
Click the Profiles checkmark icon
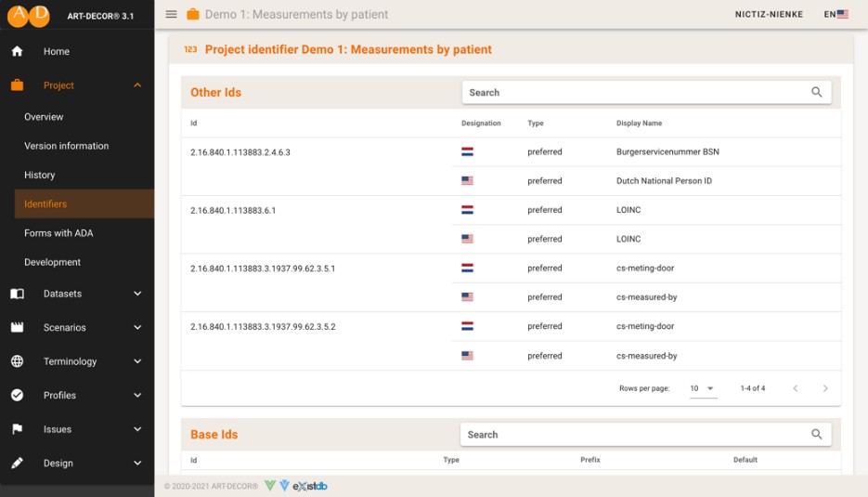pos(17,395)
